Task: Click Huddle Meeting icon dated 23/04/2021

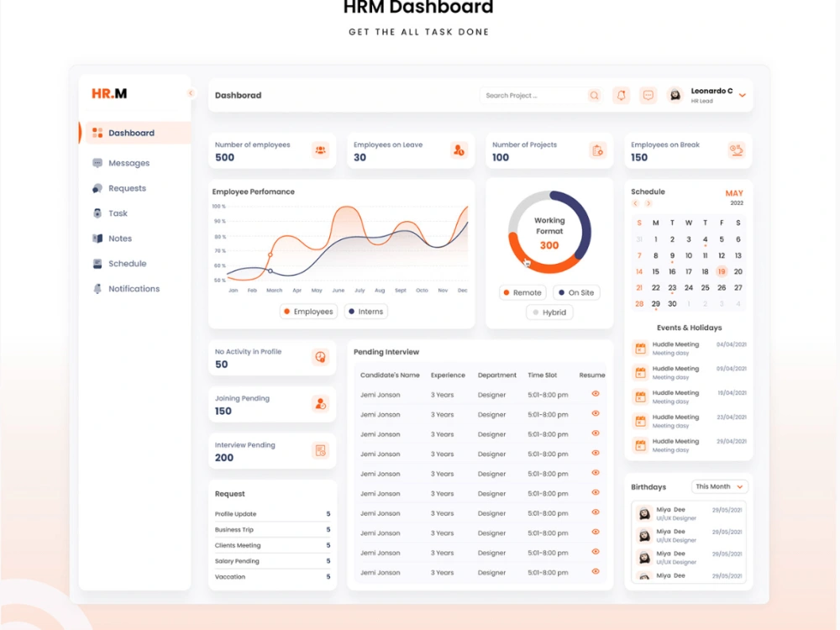Action: [x=640, y=421]
